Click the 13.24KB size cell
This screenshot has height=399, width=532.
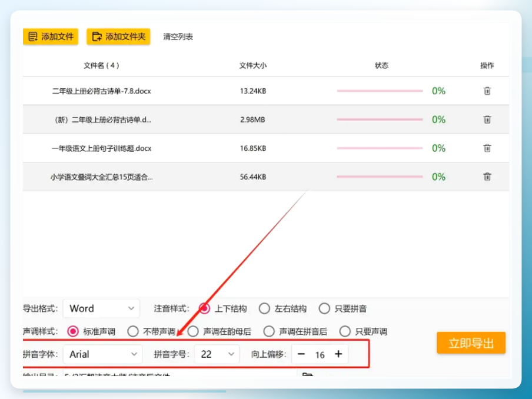tap(253, 91)
